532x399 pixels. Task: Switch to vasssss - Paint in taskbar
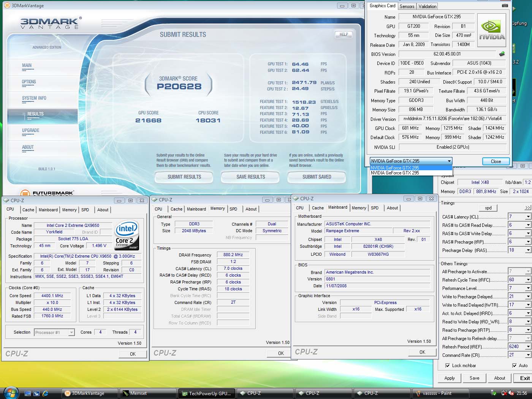440,393
